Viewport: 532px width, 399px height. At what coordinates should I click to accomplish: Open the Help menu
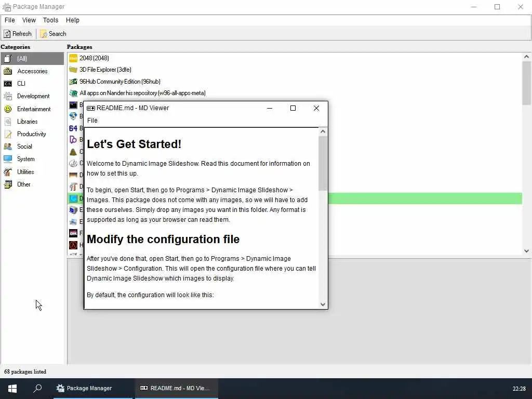pos(73,20)
